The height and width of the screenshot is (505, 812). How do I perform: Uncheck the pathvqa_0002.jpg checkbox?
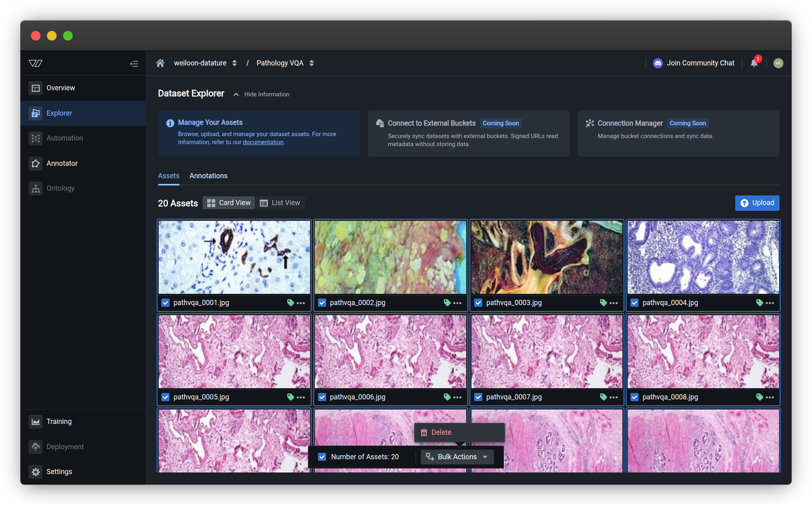pyautogui.click(x=322, y=303)
